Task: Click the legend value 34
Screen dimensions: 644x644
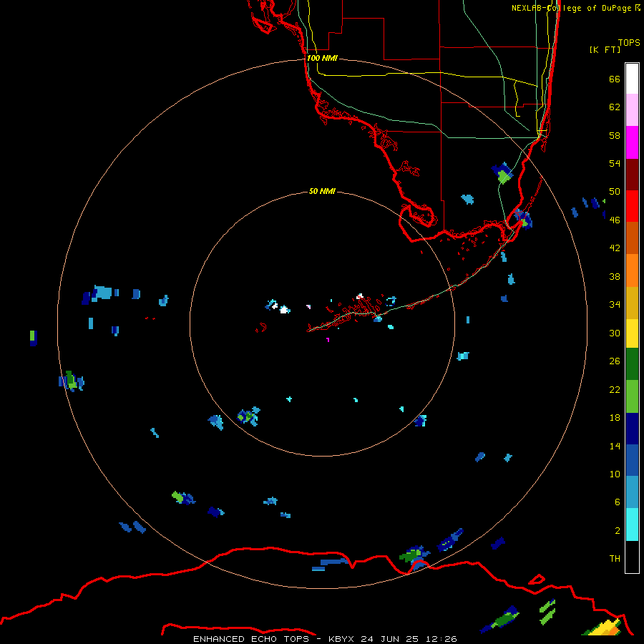Action: tap(615, 304)
